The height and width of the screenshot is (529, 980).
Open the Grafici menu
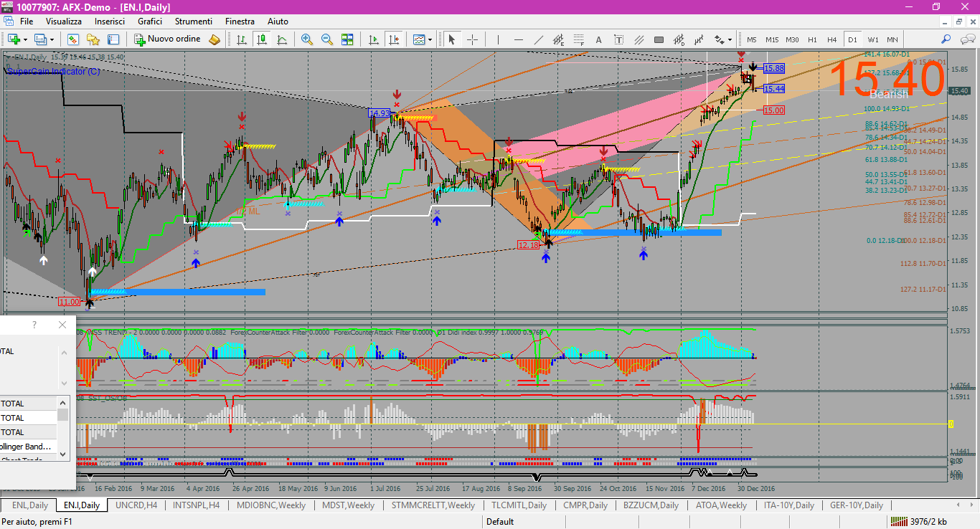tap(150, 22)
